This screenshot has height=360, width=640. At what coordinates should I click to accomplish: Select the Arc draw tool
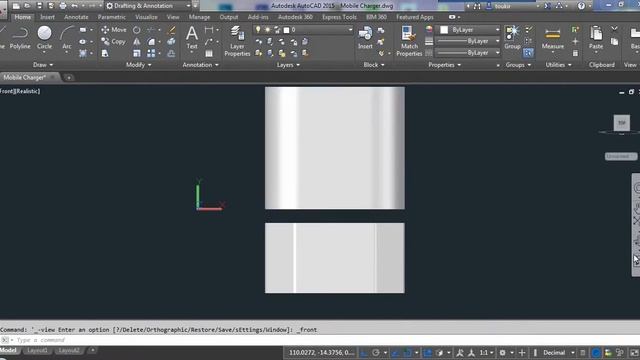point(67,38)
